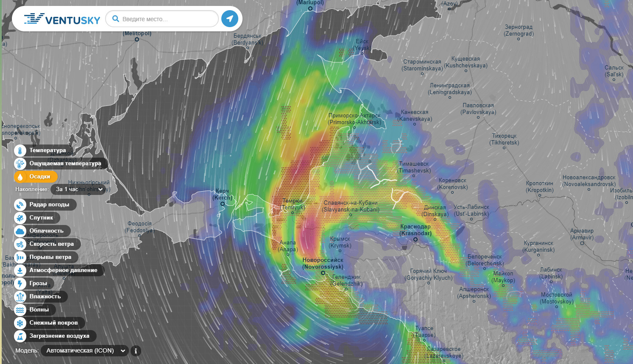Image resolution: width=633 pixels, height=364 pixels.
Task: Click the Краснодар city marker
Action: point(415,239)
